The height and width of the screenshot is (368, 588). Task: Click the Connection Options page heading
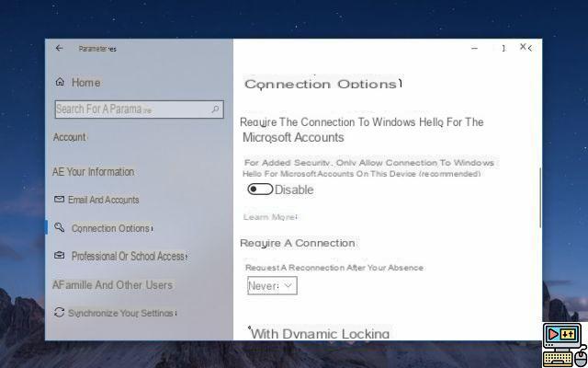(x=322, y=84)
